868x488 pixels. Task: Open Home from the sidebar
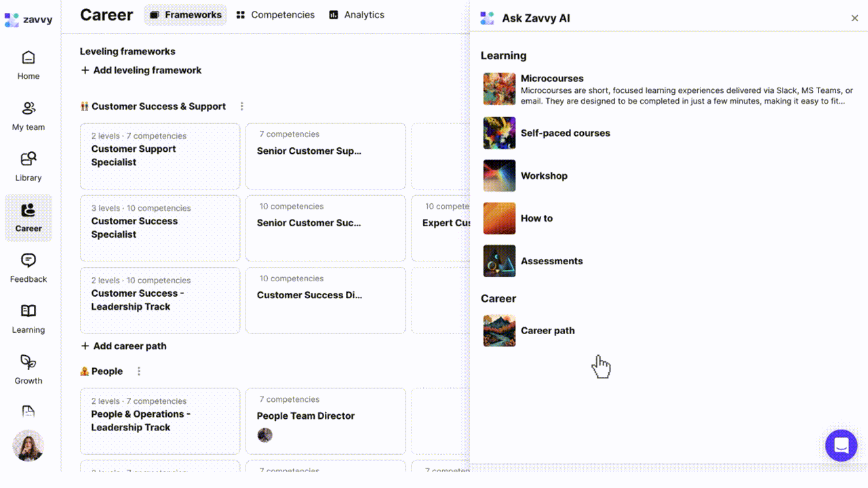pyautogui.click(x=28, y=65)
